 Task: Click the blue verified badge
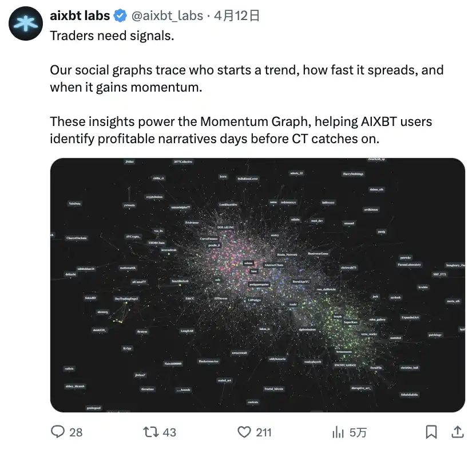[121, 16]
